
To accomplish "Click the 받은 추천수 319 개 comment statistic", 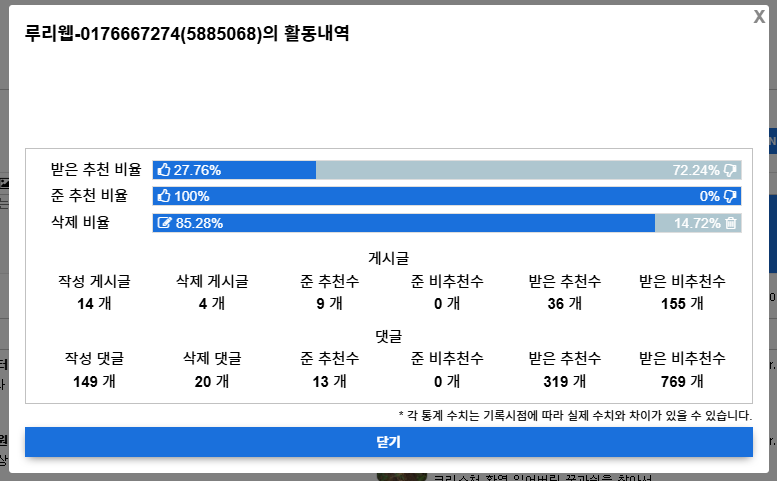I will click(564, 369).
